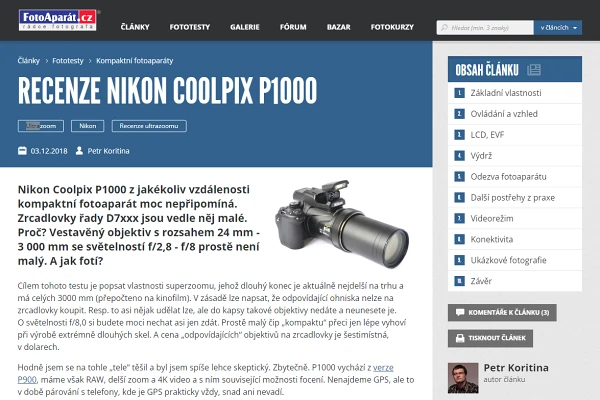Click Petr Koritina author photo

pyautogui.click(x=463, y=378)
